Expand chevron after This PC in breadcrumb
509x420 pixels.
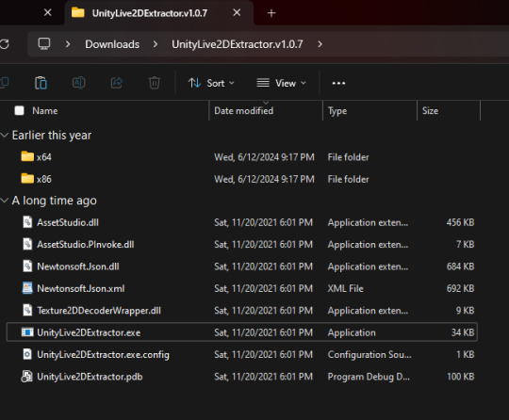tap(68, 43)
